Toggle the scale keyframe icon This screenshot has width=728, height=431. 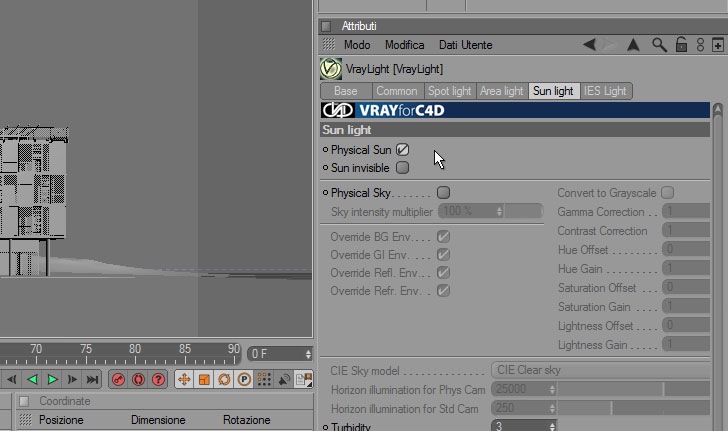(204, 379)
